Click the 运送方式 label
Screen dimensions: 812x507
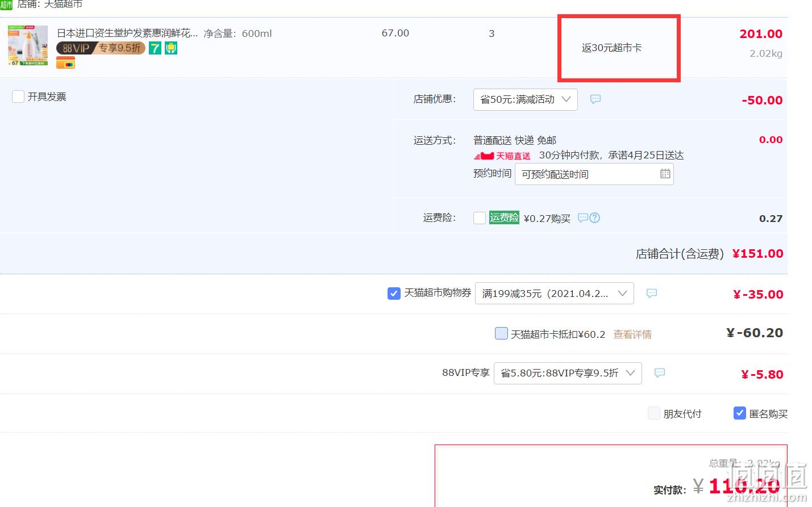435,140
